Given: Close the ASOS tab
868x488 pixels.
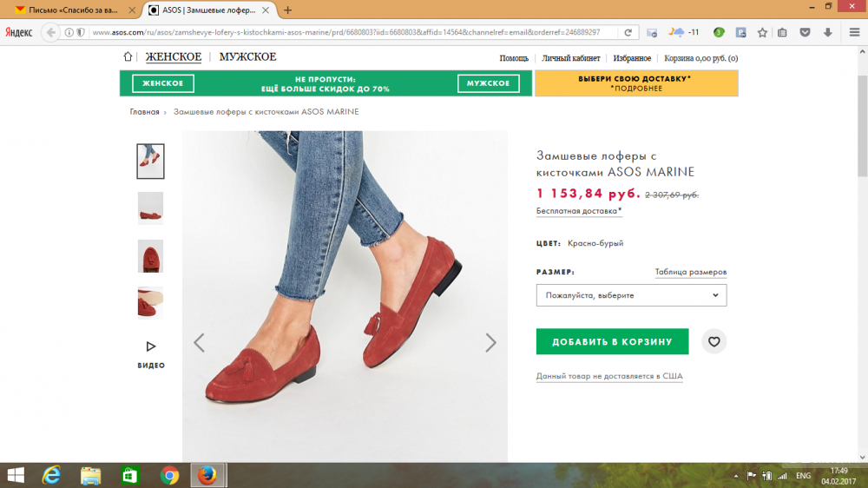Looking at the screenshot, I should (266, 10).
